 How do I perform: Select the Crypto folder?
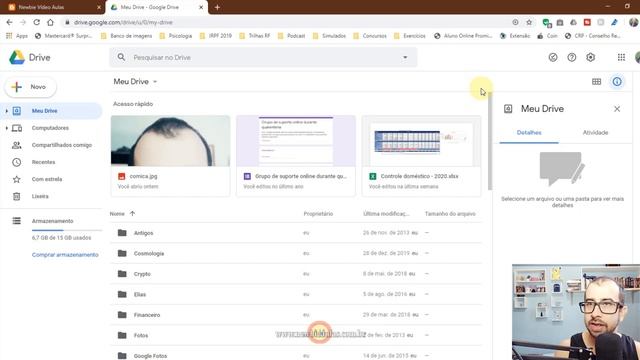coord(296,274)
